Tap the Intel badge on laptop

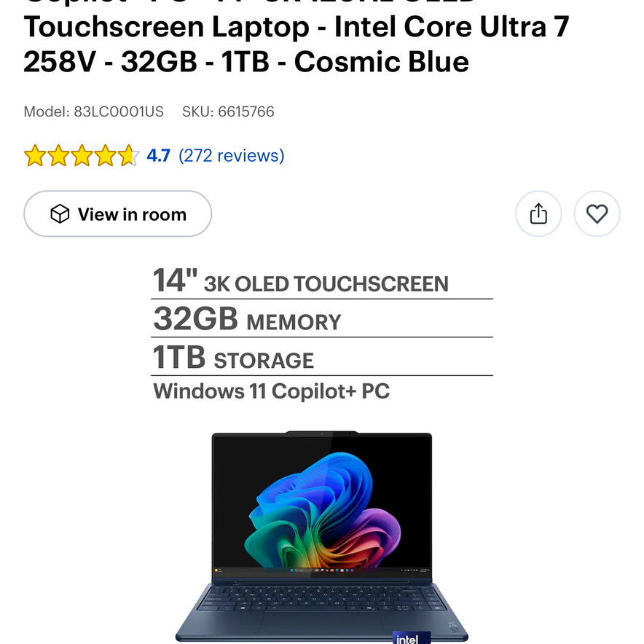point(412,637)
